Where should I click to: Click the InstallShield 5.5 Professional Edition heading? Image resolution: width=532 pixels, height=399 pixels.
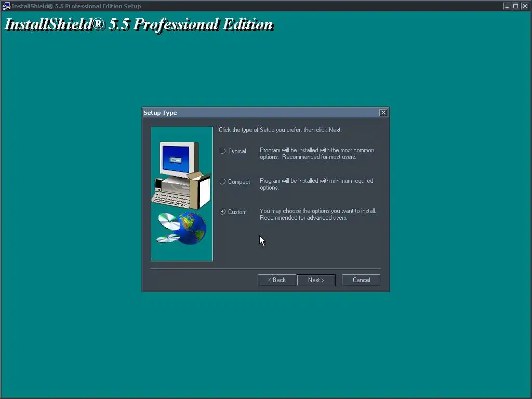(x=139, y=24)
